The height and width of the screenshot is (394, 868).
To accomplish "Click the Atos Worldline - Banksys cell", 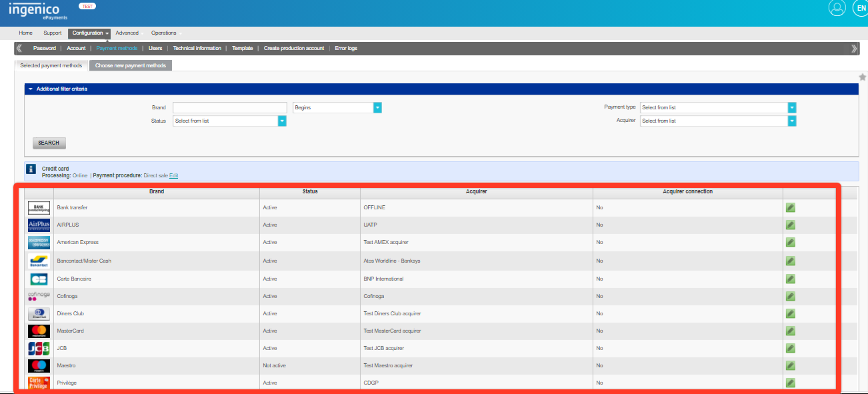I will point(391,261).
